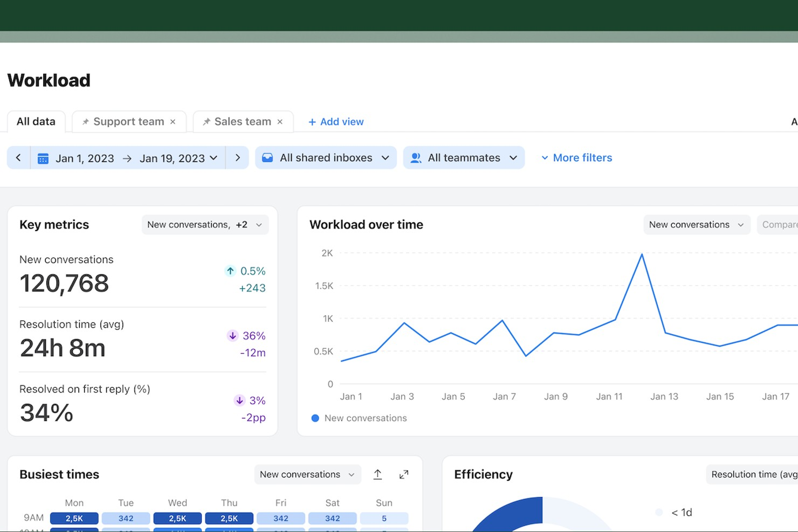
Task: Export the Busiest times data
Action: (377, 474)
